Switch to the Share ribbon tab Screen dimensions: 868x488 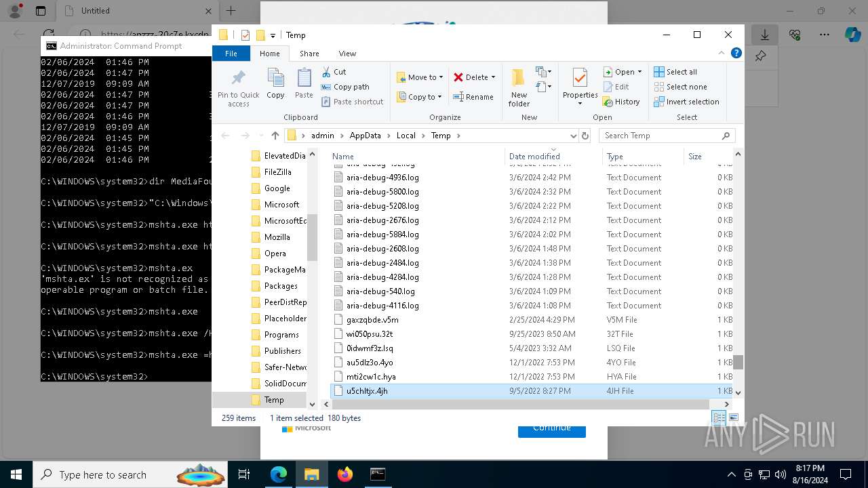point(309,54)
